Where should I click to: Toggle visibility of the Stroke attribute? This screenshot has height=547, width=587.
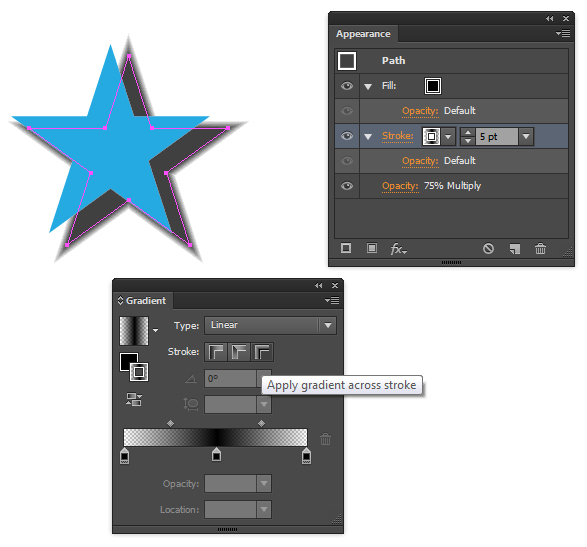[347, 136]
